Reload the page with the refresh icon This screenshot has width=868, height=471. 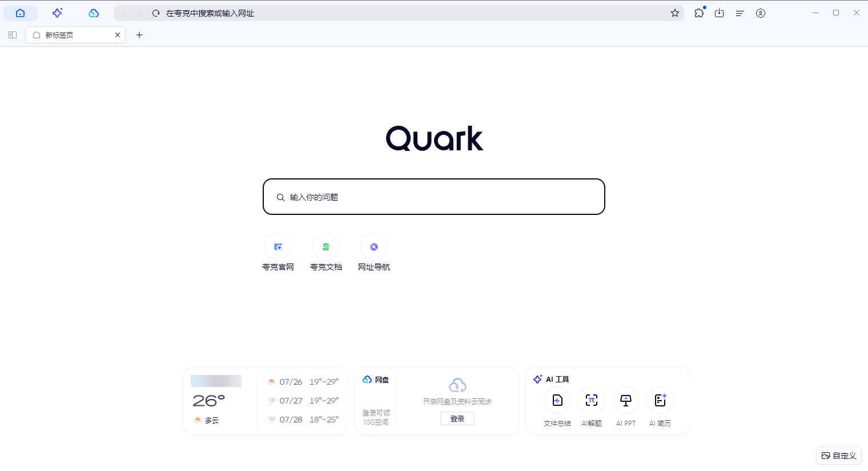click(156, 13)
